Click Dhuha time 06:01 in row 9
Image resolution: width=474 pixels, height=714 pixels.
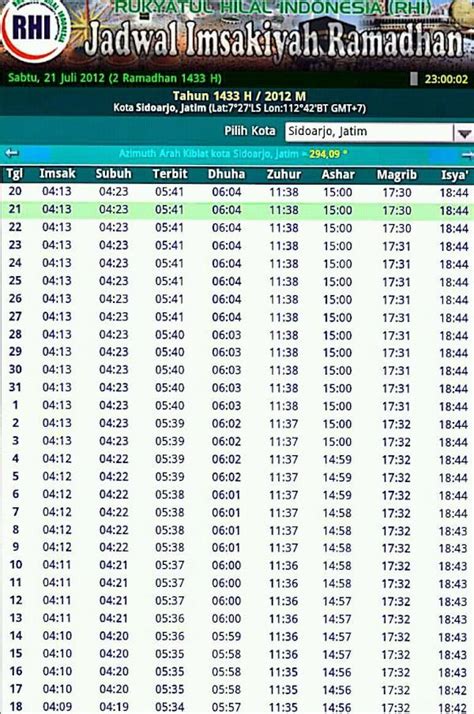[x=226, y=547]
